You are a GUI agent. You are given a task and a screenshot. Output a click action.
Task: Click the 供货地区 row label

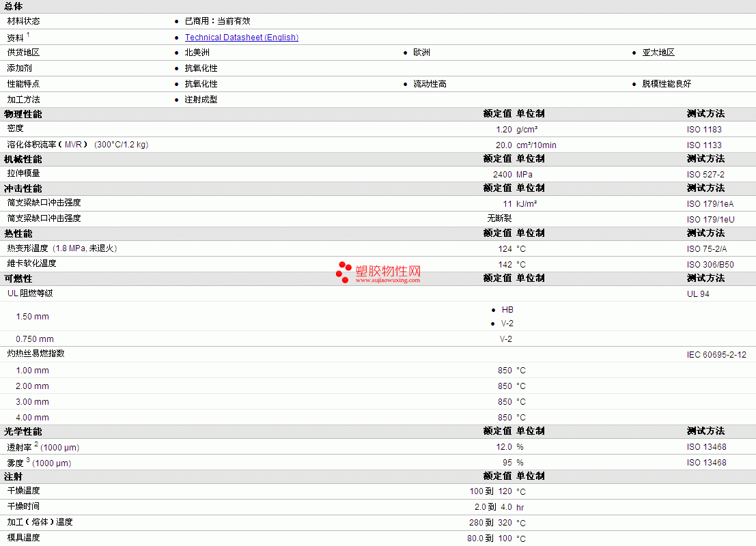[x=24, y=53]
